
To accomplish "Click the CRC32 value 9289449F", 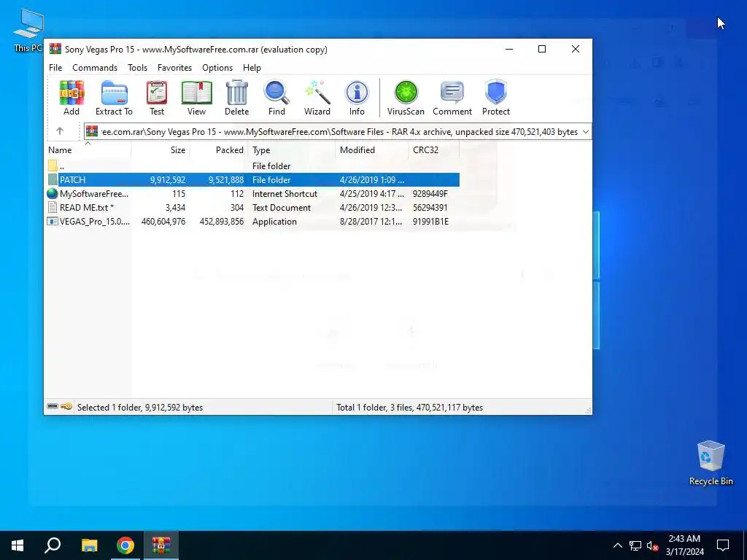I will (430, 194).
